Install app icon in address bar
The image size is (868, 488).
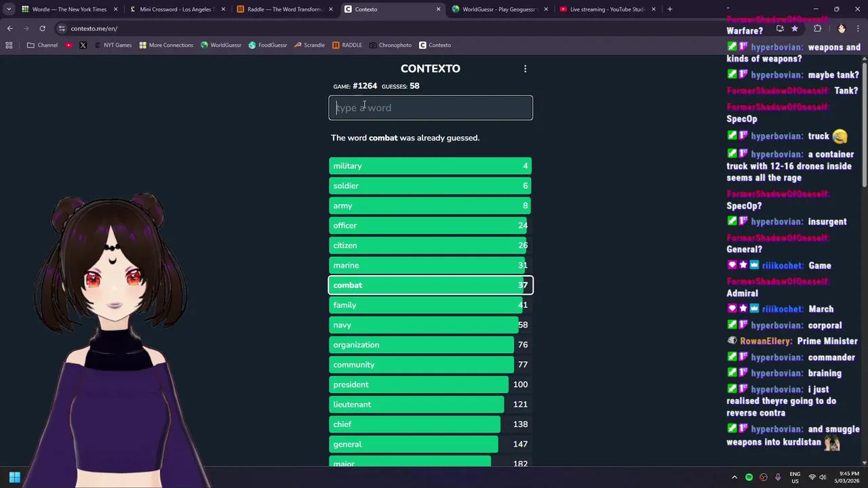(x=780, y=28)
